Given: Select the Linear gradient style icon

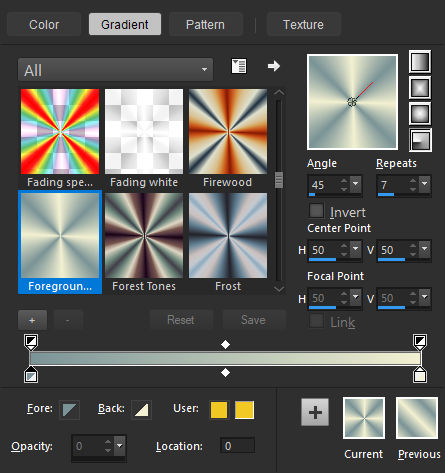Looking at the screenshot, I should pos(420,61).
